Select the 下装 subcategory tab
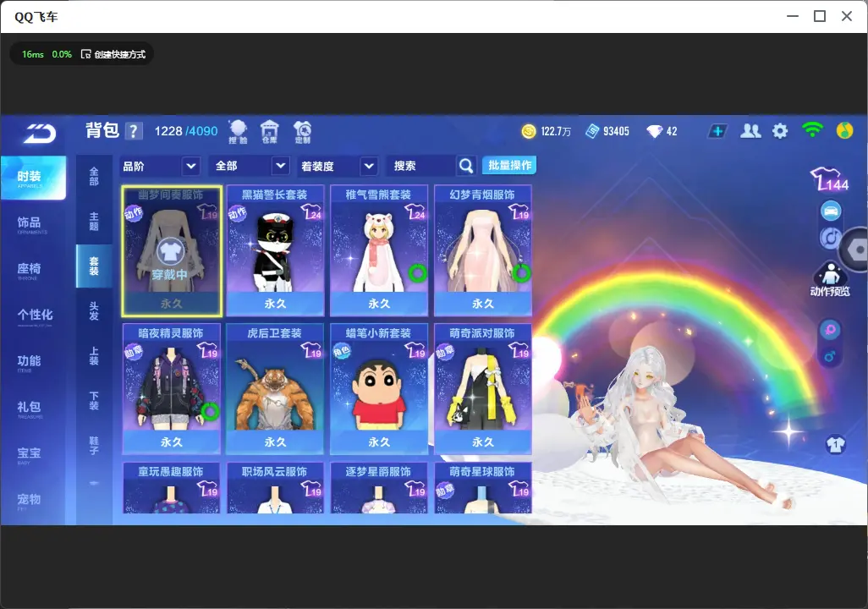 [x=94, y=401]
